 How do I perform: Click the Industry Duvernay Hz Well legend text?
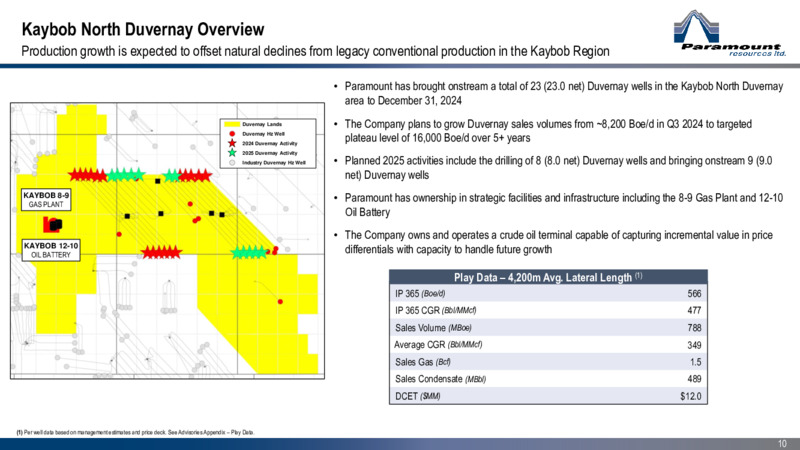click(273, 162)
